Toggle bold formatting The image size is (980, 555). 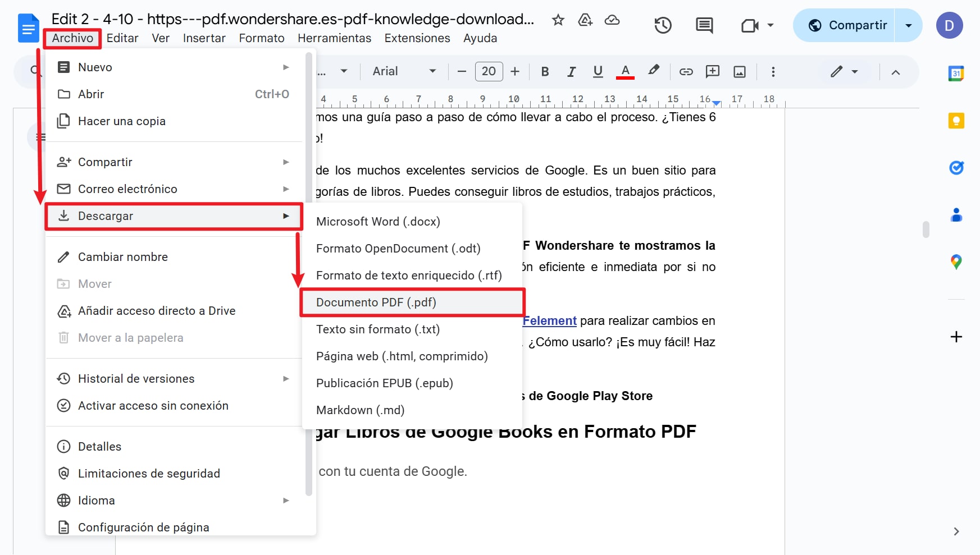545,71
